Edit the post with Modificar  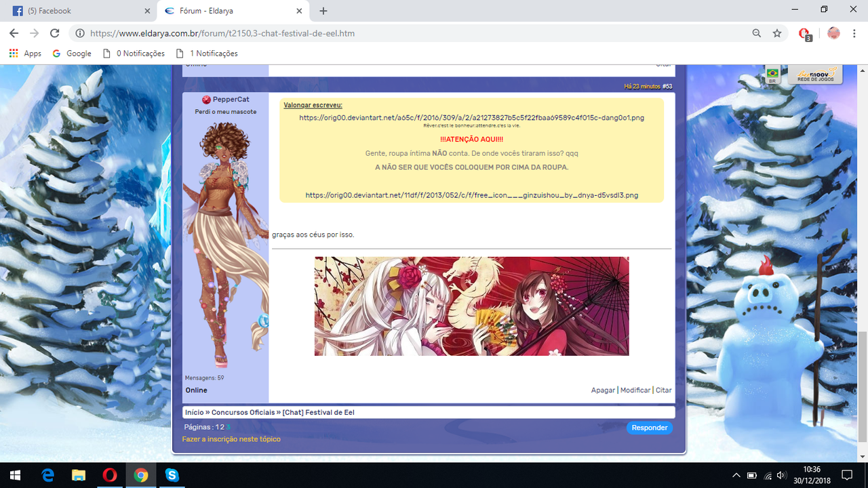pyautogui.click(x=635, y=390)
